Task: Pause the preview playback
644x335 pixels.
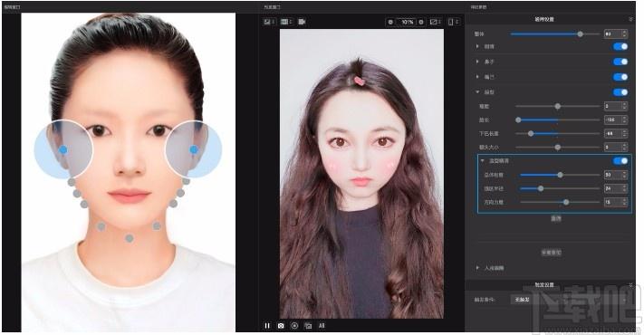Action: click(267, 326)
